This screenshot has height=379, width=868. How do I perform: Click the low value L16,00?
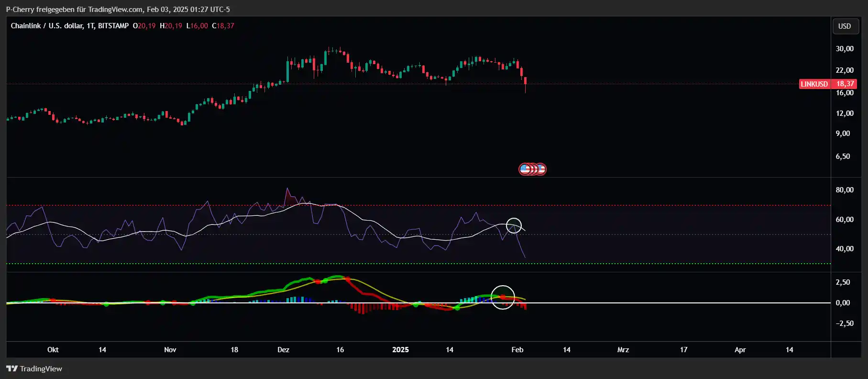click(x=197, y=26)
